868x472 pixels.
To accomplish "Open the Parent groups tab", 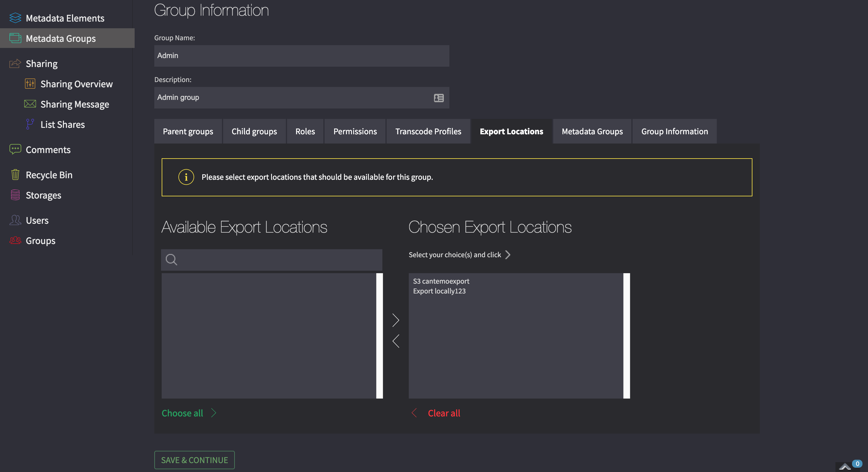I will [188, 132].
